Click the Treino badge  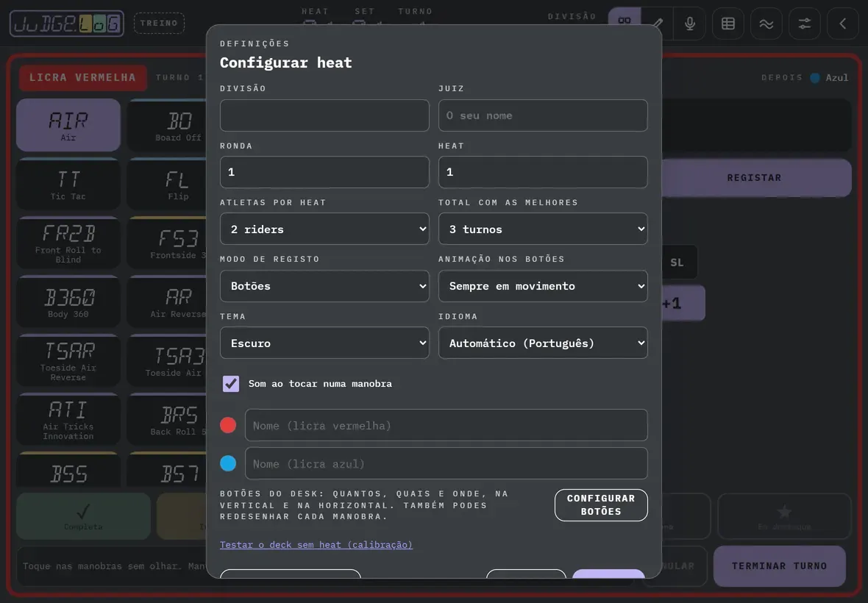click(159, 24)
